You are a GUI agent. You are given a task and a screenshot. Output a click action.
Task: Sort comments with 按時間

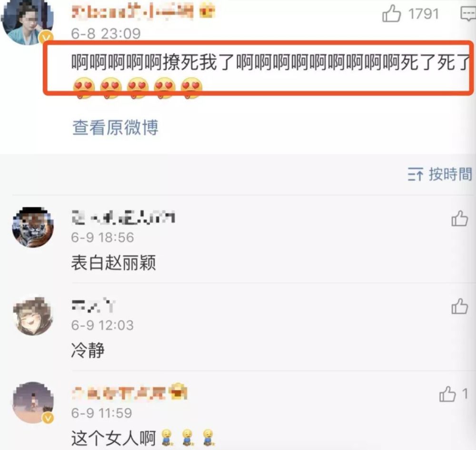(x=440, y=174)
